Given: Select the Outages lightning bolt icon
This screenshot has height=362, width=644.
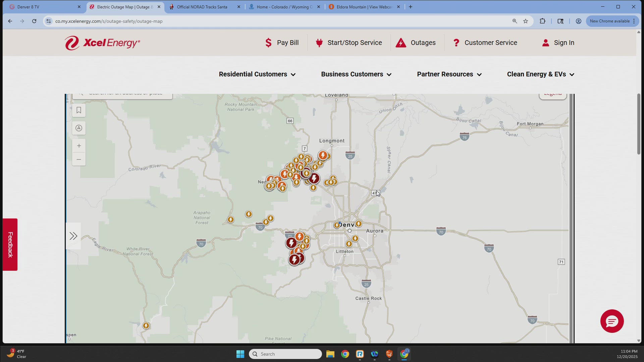Looking at the screenshot, I should 401,43.
